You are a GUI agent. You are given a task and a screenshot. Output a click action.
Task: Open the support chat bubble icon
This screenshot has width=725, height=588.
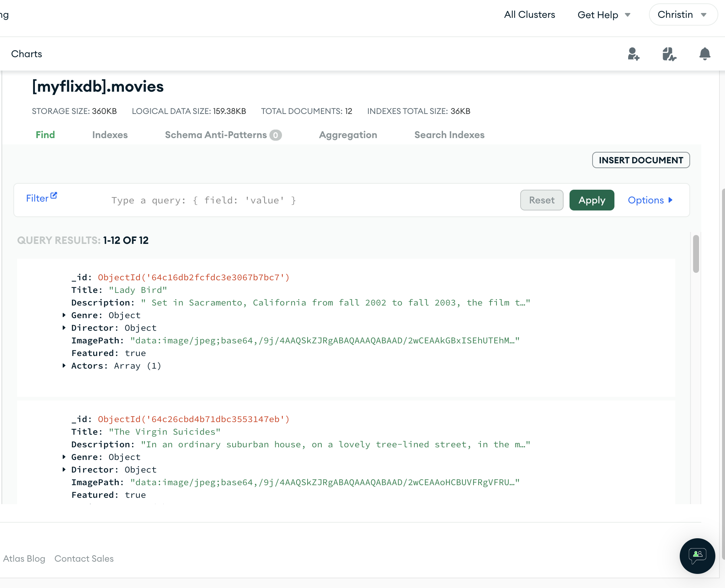[697, 556]
